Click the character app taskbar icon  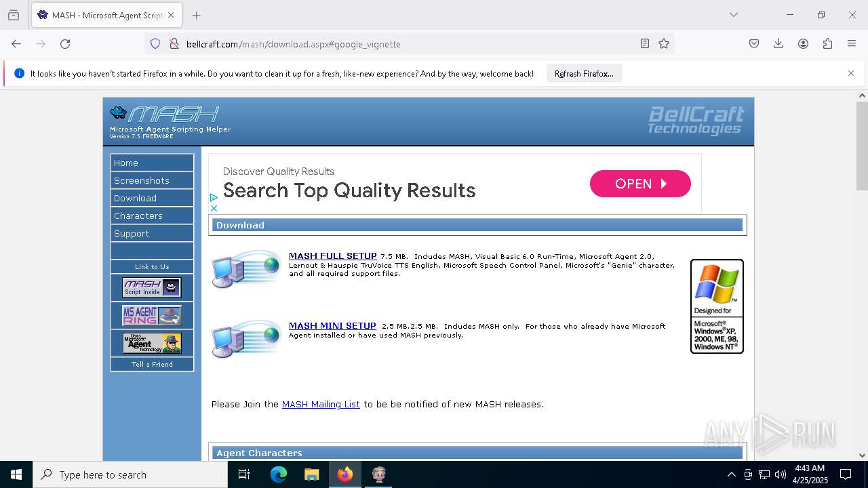click(378, 474)
